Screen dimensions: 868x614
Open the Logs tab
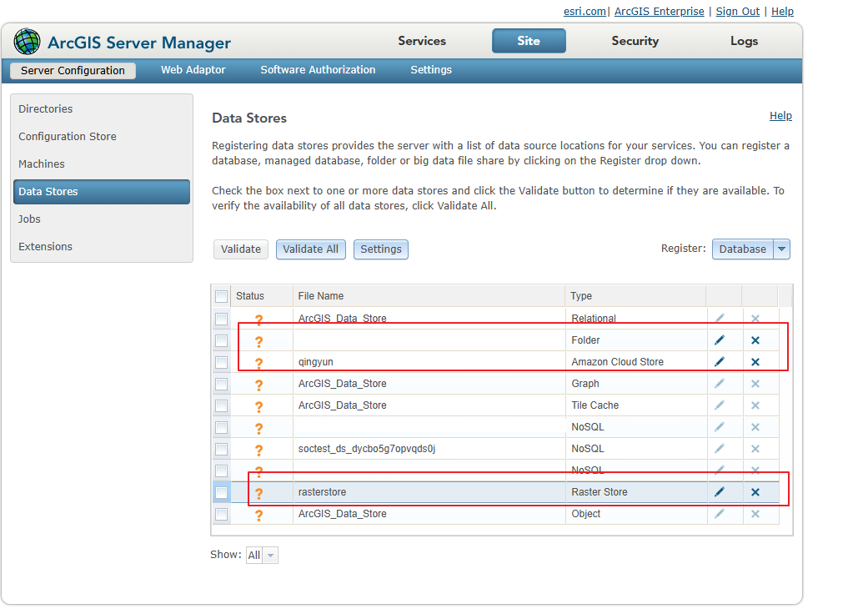[744, 41]
